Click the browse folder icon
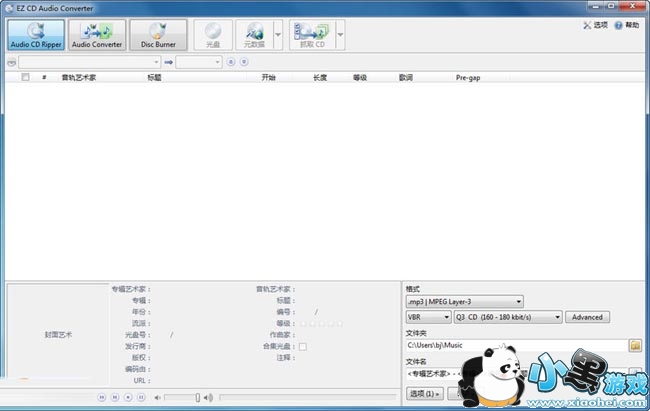The width and height of the screenshot is (650, 411). 635,345
